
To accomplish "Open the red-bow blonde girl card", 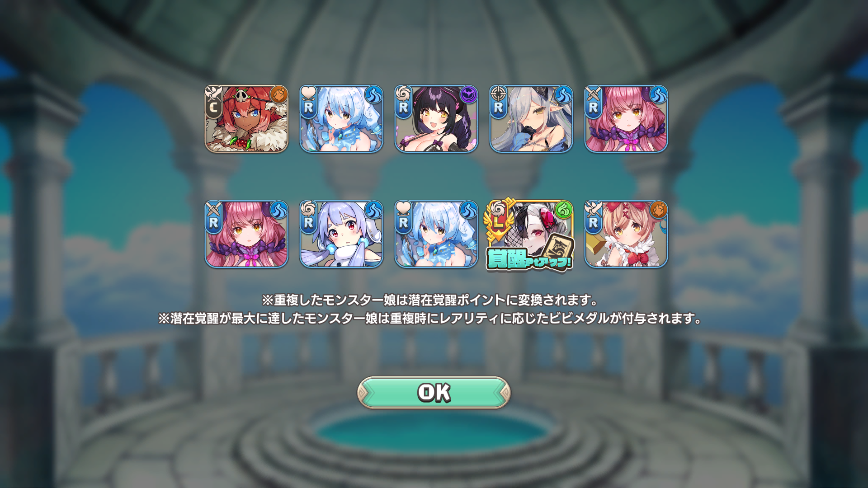I will [626, 234].
